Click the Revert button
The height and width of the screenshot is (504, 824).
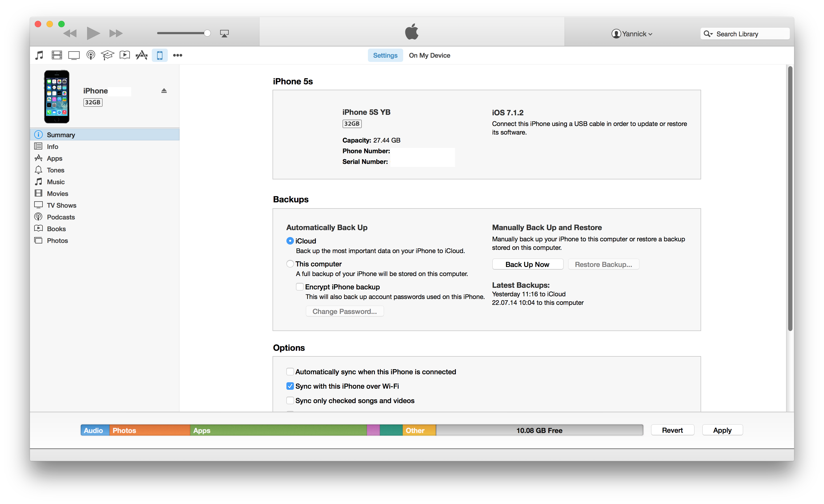click(672, 430)
